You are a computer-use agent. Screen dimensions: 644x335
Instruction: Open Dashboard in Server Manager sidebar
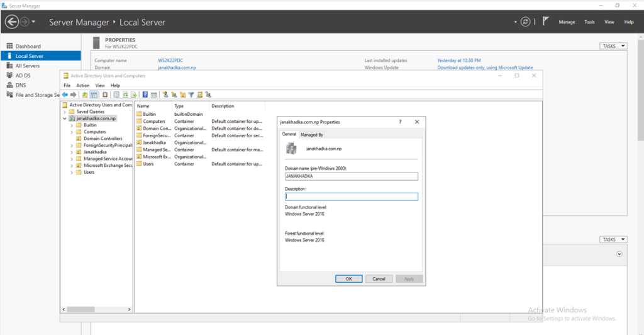click(x=28, y=46)
